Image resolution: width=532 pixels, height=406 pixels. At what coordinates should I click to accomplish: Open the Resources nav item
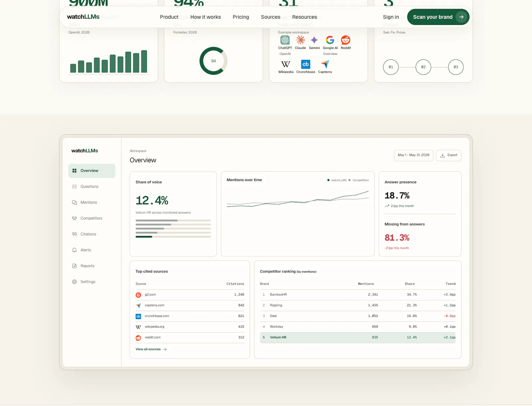pos(305,17)
